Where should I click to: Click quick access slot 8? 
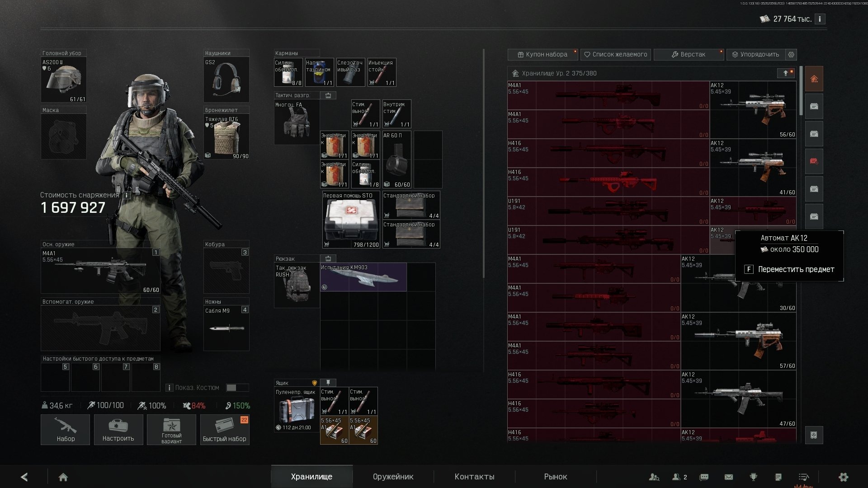tap(146, 377)
